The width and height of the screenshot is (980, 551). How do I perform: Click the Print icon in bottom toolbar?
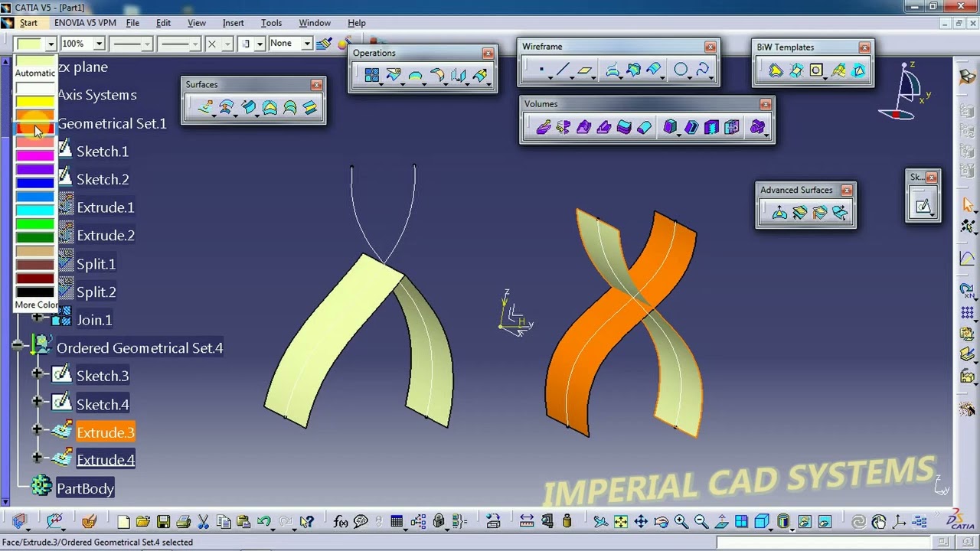(x=183, y=522)
